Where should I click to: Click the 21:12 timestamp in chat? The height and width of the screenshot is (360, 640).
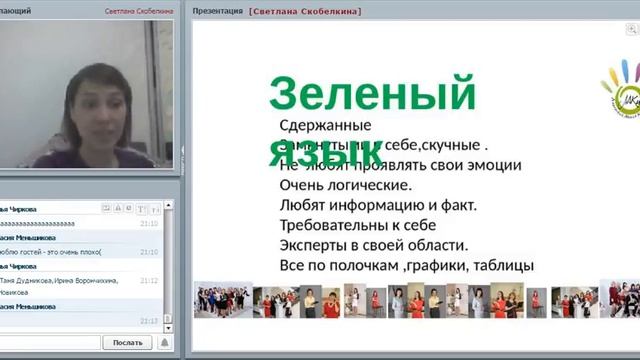[149, 281]
